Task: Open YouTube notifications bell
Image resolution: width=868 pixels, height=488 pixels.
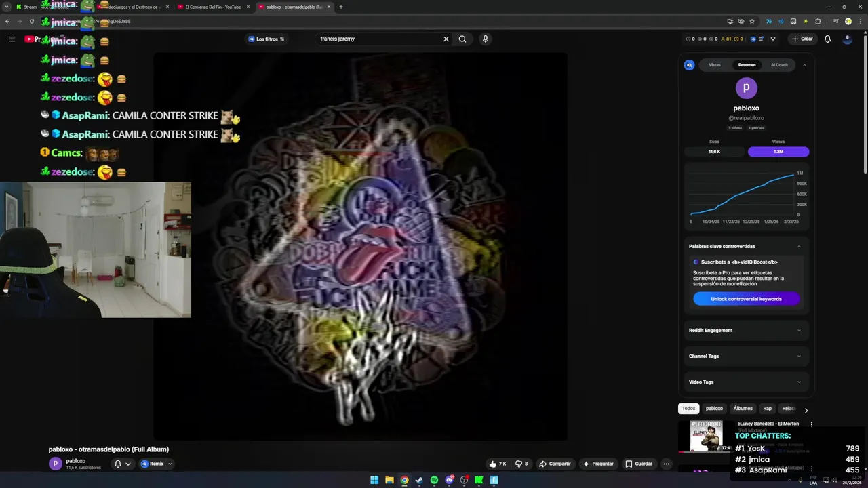Action: [827, 39]
